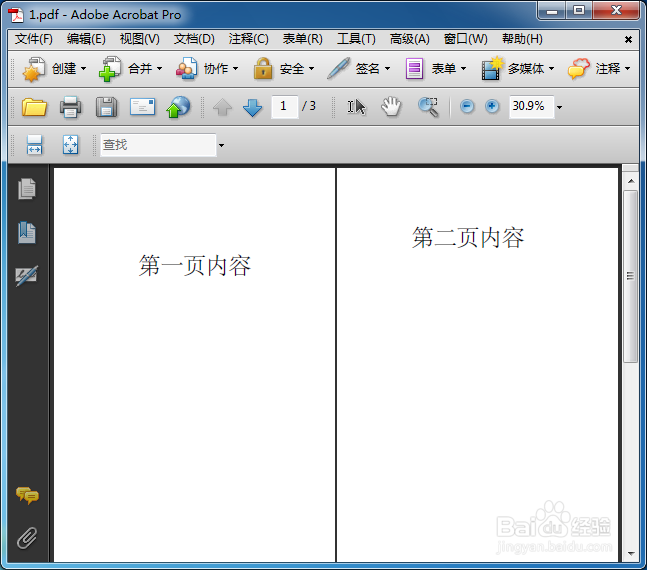Go to previous page with up arrow

point(222,107)
